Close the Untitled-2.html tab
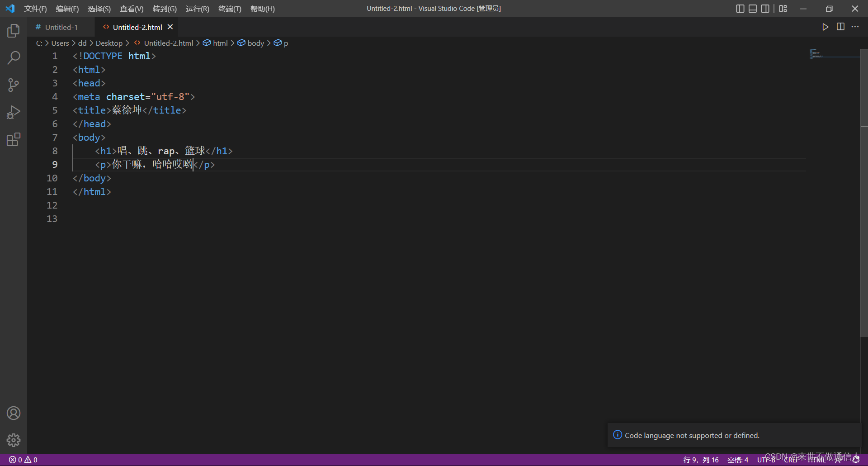868x466 pixels. pos(170,27)
